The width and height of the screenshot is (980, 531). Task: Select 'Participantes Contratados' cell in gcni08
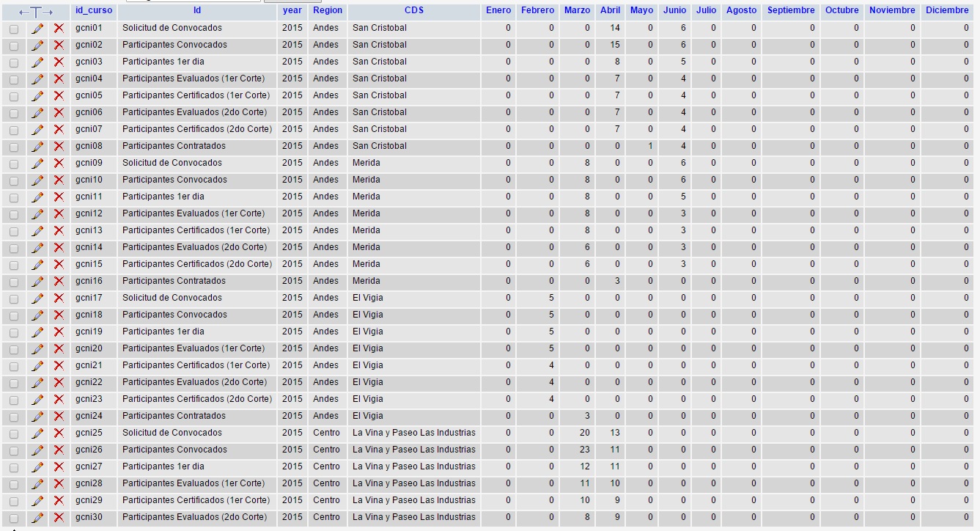point(174,146)
